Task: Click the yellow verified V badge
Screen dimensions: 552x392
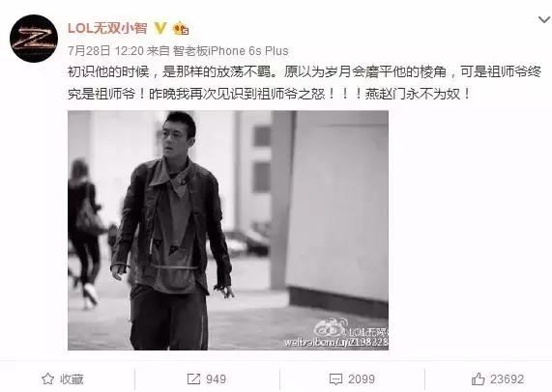Action: 160,28
